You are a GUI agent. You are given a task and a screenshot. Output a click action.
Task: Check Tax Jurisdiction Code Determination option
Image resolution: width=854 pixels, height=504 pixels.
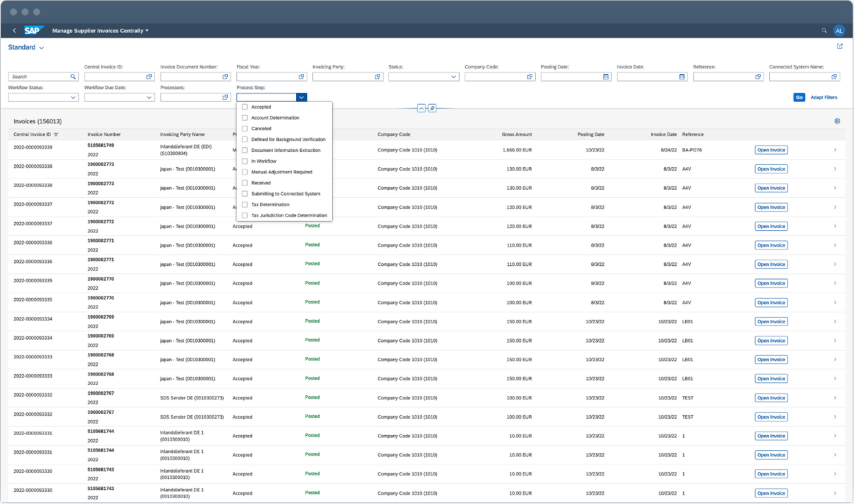[245, 215]
